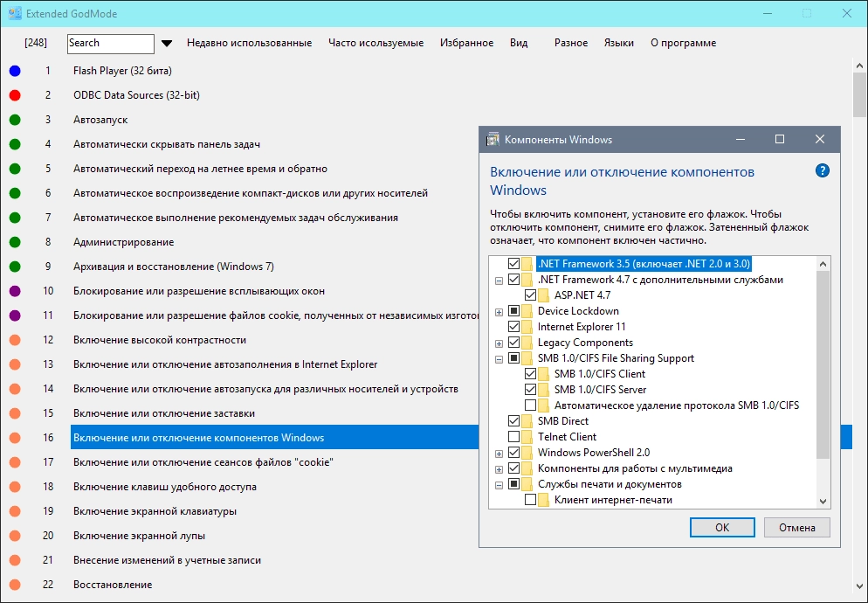Click folder icon of .NET Framework 3.5
The width and height of the screenshot is (868, 603).
(527, 264)
